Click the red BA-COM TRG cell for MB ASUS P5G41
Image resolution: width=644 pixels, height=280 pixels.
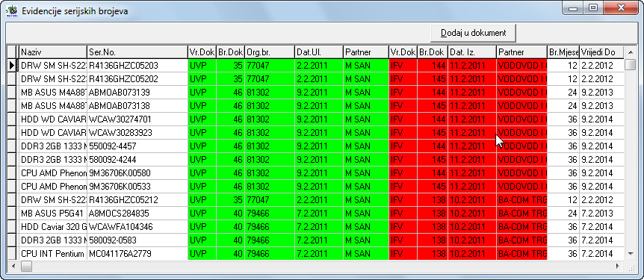522,214
